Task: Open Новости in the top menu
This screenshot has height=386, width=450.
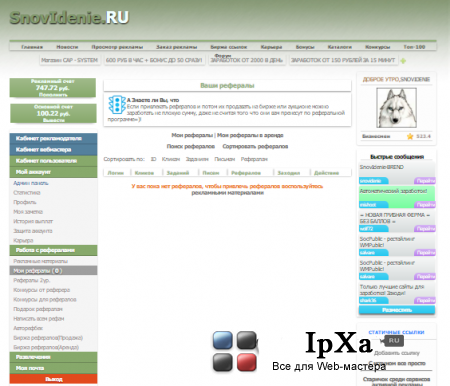Action: [x=67, y=47]
